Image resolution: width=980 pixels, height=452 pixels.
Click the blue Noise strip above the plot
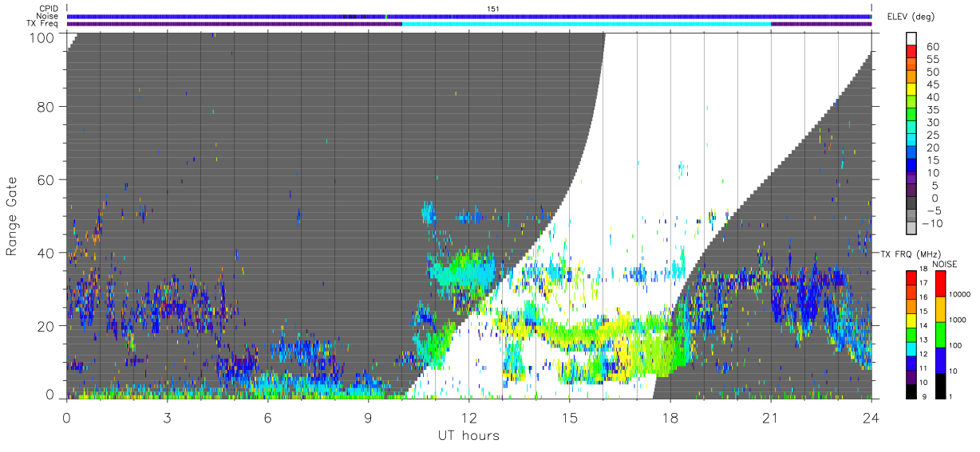[469, 16]
